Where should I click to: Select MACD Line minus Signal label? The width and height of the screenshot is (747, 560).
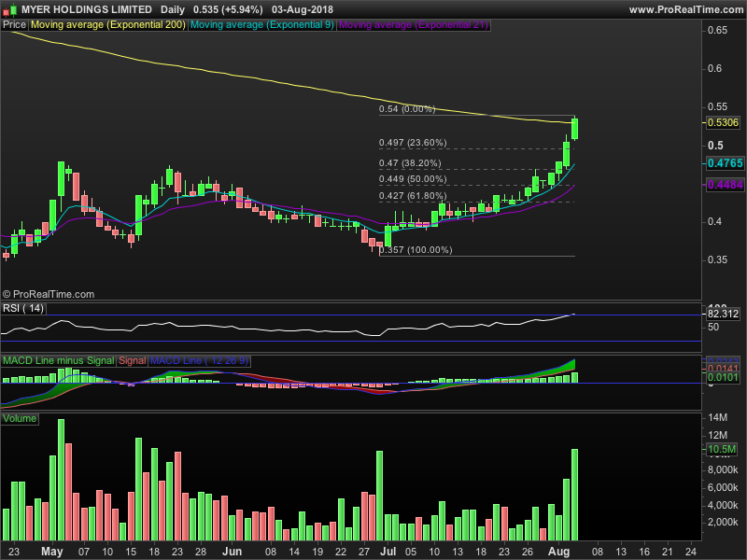click(x=59, y=360)
